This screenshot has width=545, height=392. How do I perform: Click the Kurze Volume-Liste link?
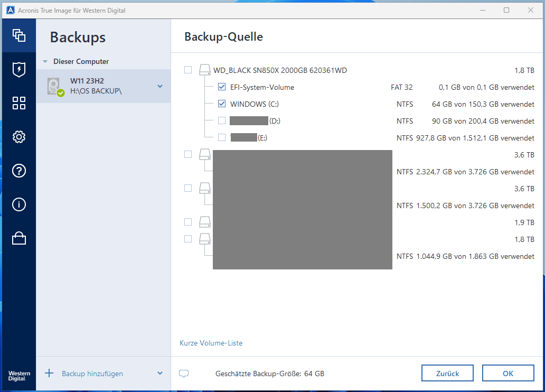tap(211, 343)
